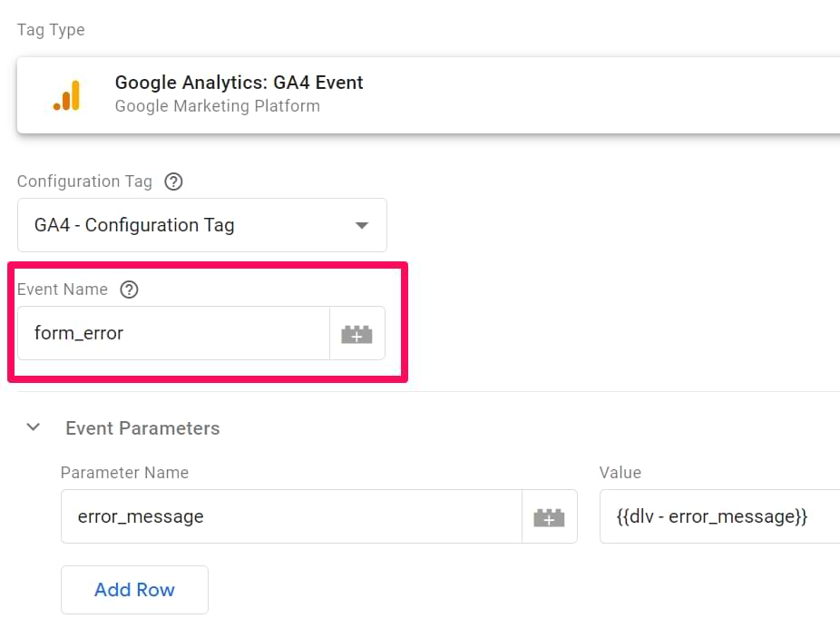Click the Configuration Tag dropdown arrow
The width and height of the screenshot is (840, 638).
click(362, 225)
